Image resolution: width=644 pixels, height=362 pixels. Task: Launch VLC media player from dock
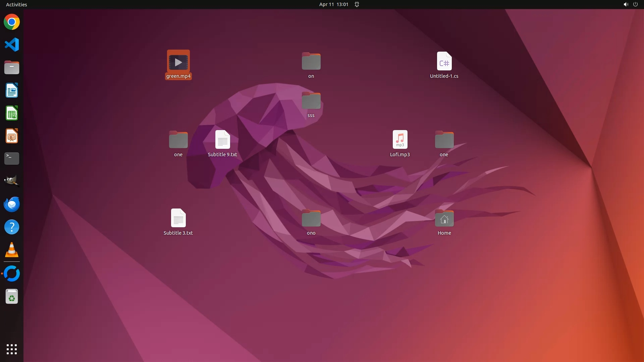[x=12, y=250]
